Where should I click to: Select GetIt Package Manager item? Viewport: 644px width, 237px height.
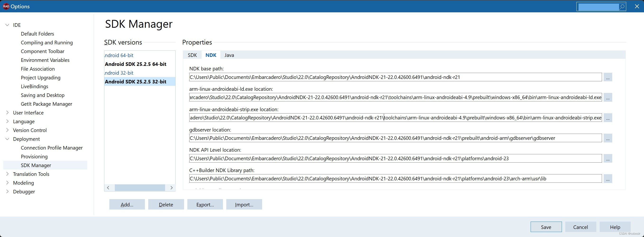pos(46,104)
